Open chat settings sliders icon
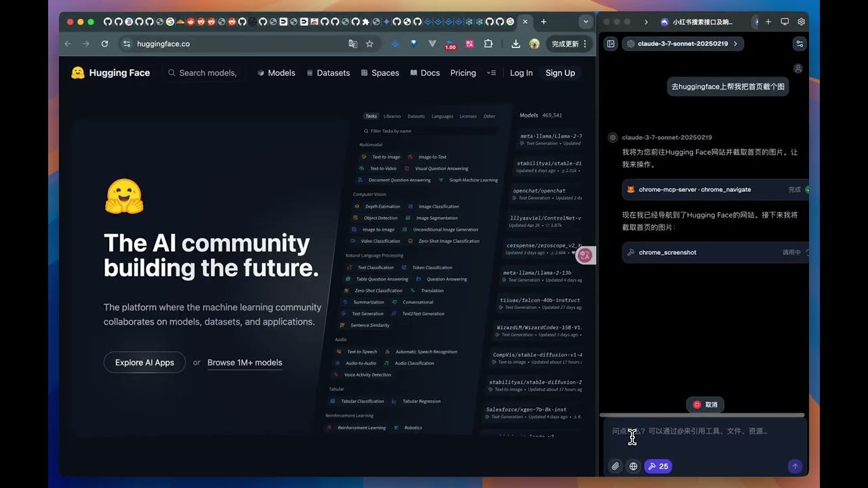The width and height of the screenshot is (868, 488). tap(800, 43)
